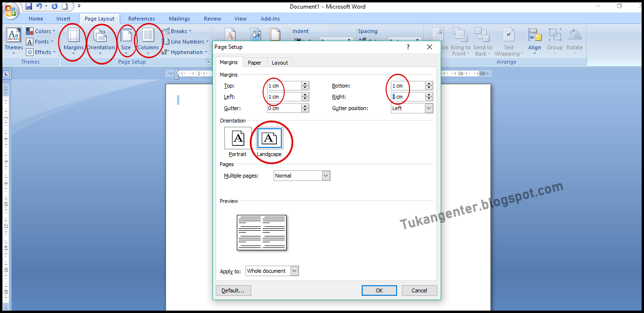Open the Gutter position dropdown

[429, 108]
